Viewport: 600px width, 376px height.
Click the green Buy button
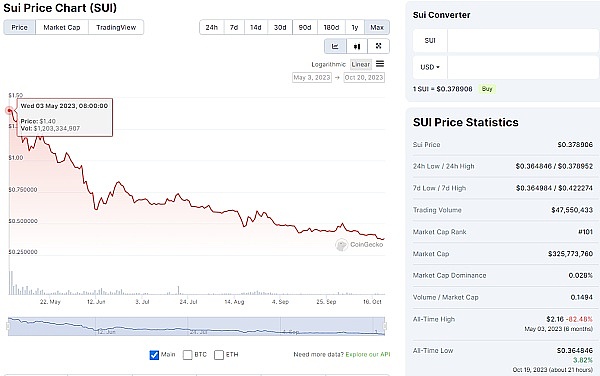tap(487, 89)
